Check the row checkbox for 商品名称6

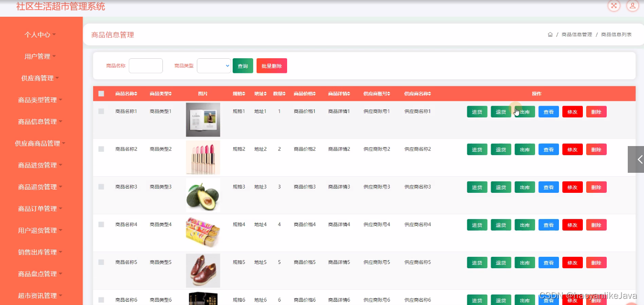coord(101,300)
